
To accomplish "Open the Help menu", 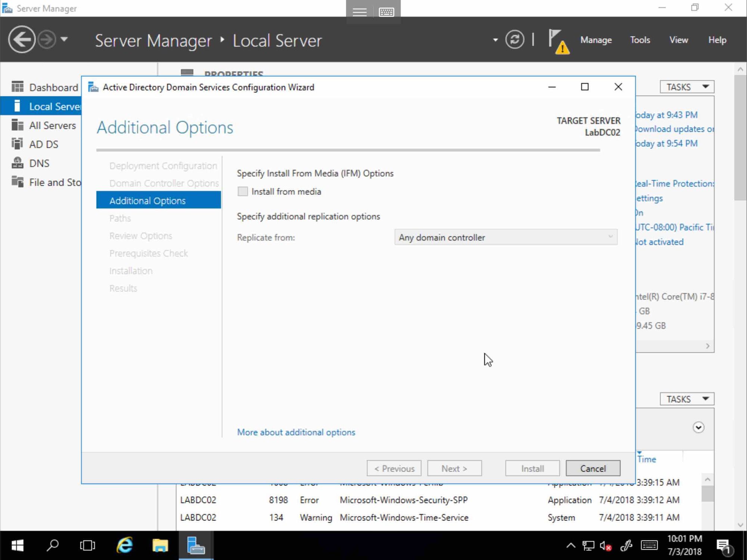I will 717,40.
